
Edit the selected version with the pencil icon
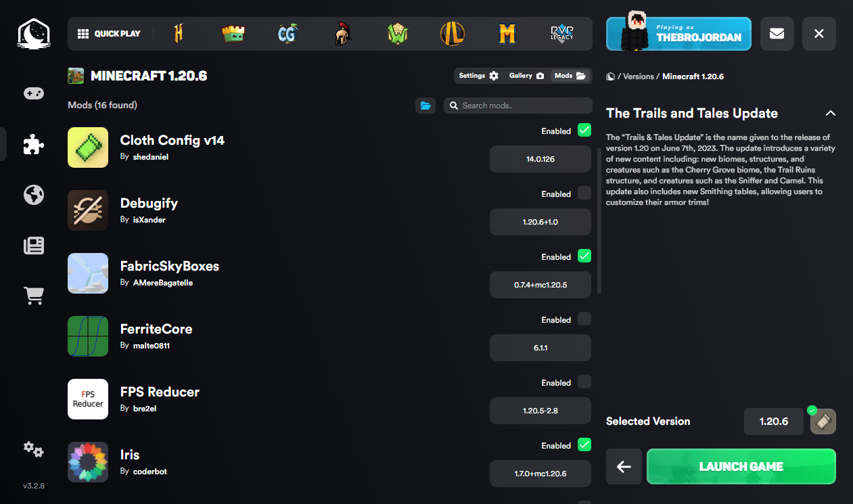coord(823,421)
